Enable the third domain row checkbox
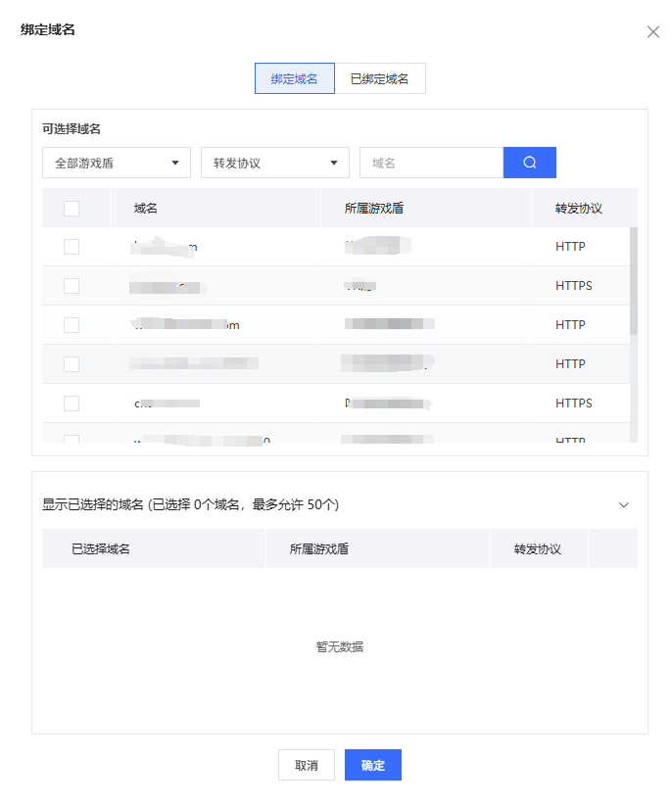Viewport: 672px width, 807px height. pyautogui.click(x=72, y=325)
